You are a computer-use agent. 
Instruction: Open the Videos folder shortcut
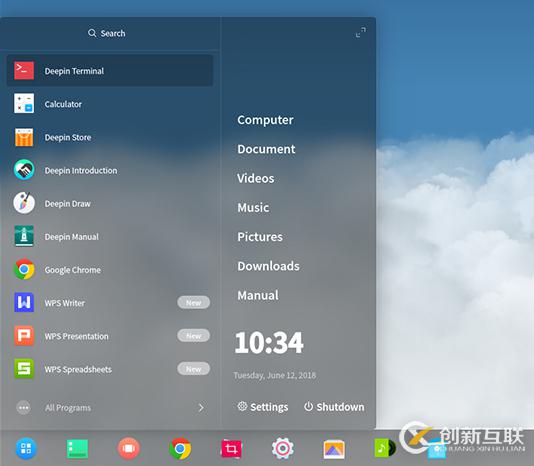click(x=256, y=178)
